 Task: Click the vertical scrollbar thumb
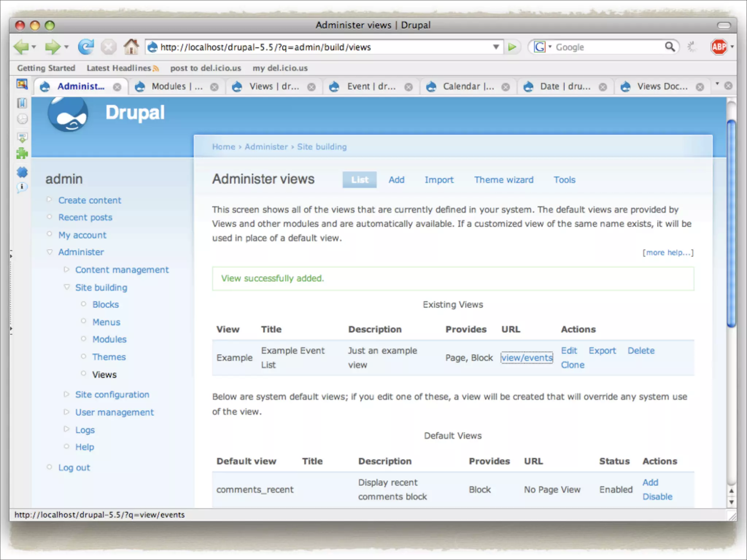click(731, 223)
